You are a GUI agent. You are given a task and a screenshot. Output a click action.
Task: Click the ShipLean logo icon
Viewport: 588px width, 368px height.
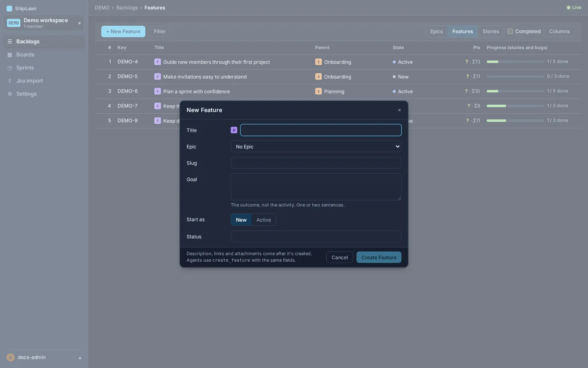9,9
